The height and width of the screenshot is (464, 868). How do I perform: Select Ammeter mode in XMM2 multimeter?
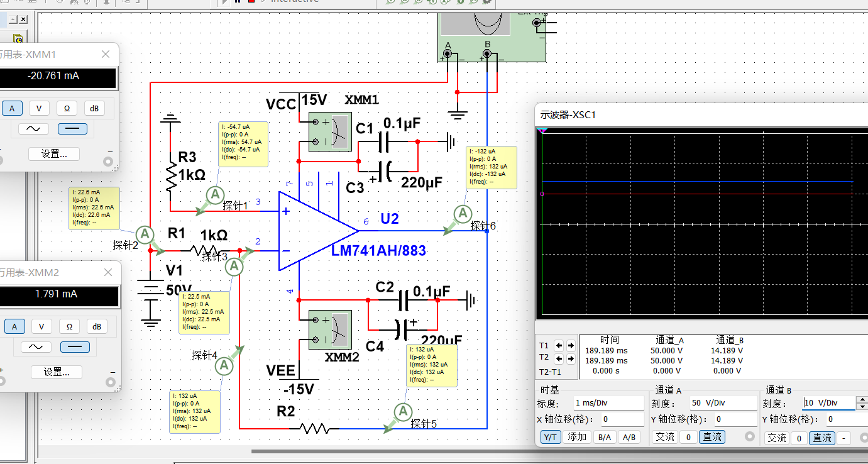click(x=14, y=326)
